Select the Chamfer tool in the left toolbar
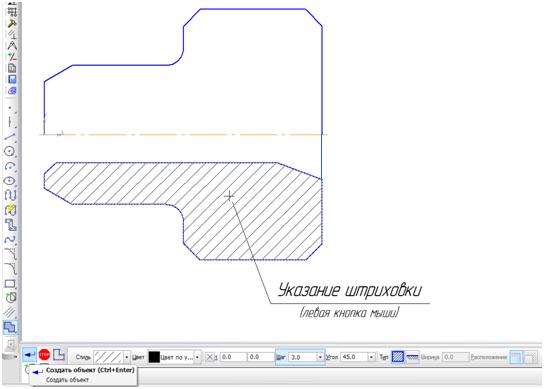 pos(10,254)
